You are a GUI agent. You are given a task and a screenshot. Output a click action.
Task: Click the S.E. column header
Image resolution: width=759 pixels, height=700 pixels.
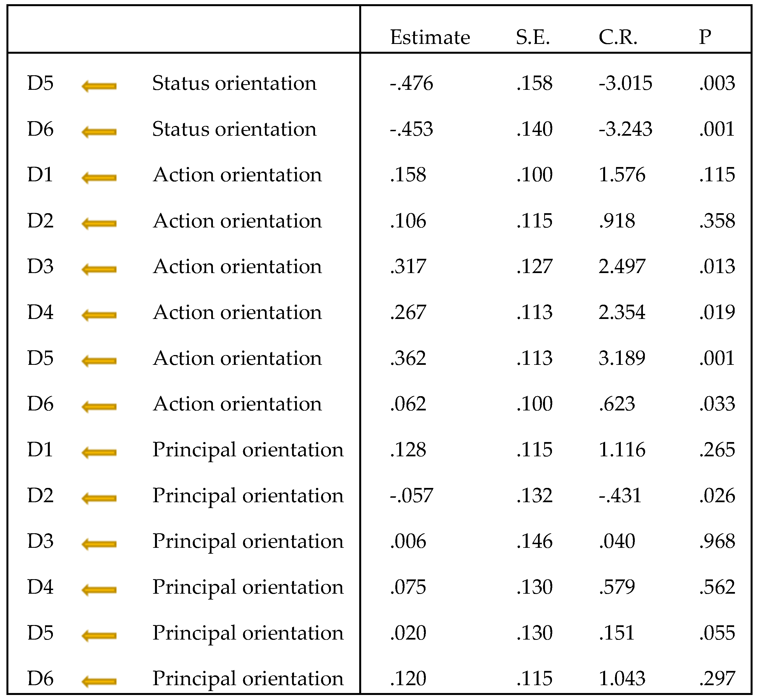coord(532,37)
